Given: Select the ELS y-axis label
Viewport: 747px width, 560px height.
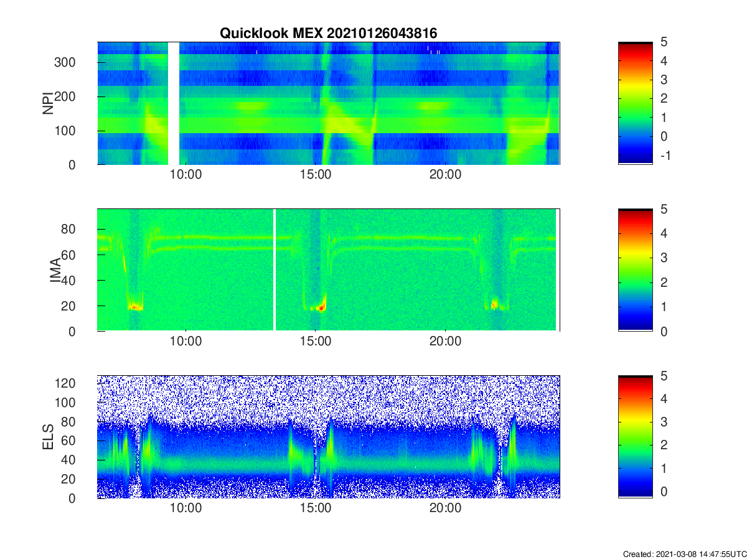Looking at the screenshot, I should (x=48, y=437).
